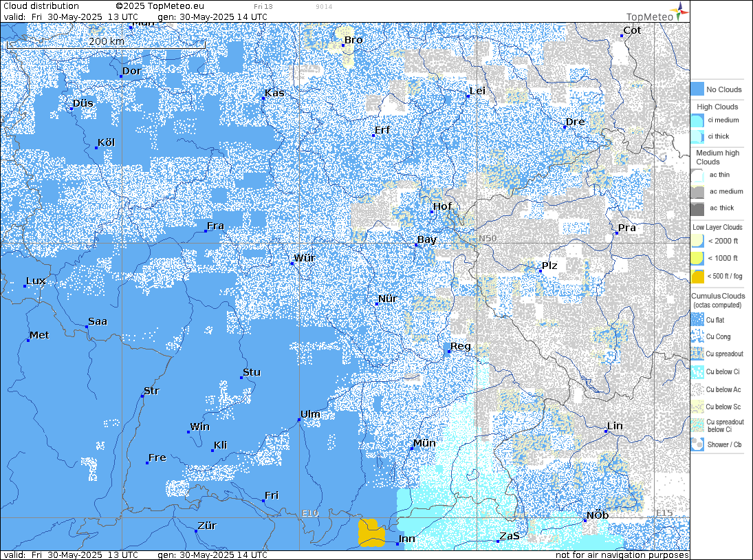Select the Cu Cong legend swatch
Screen dimensions: 753x560
pyautogui.click(x=697, y=336)
